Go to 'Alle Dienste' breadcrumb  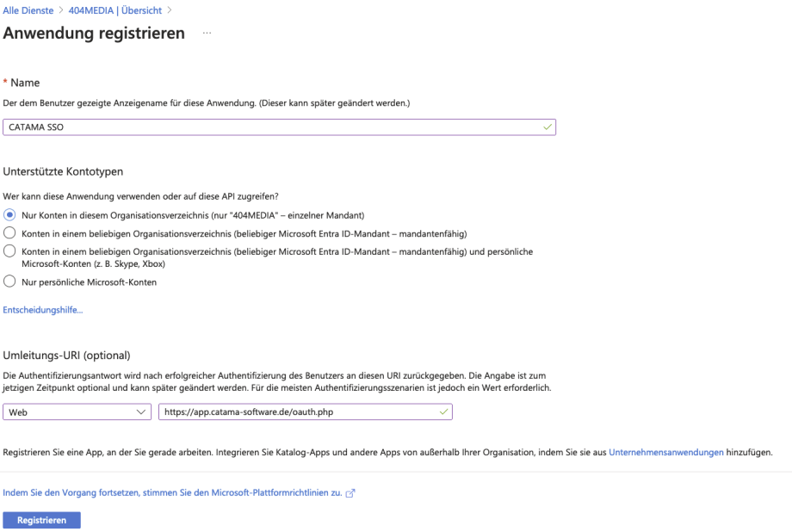click(x=29, y=7)
